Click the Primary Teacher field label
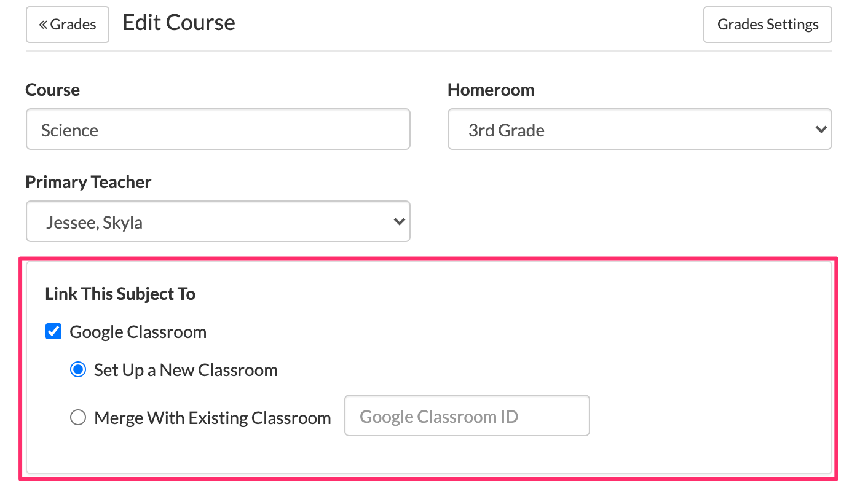The image size is (868, 483). 89,182
